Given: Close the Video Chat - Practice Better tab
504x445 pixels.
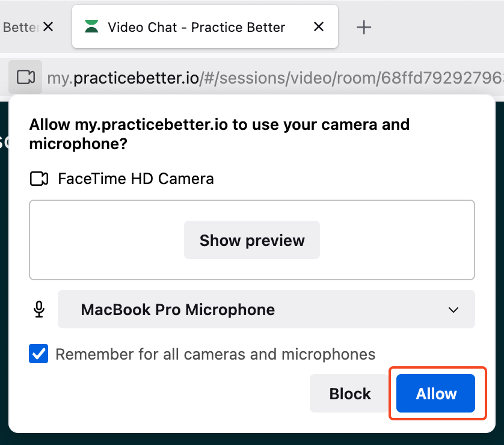Looking at the screenshot, I should coord(319,27).
